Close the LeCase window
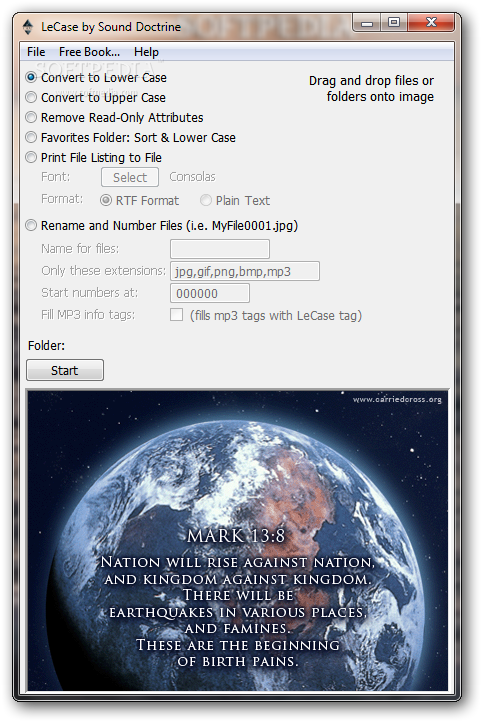 pos(431,22)
